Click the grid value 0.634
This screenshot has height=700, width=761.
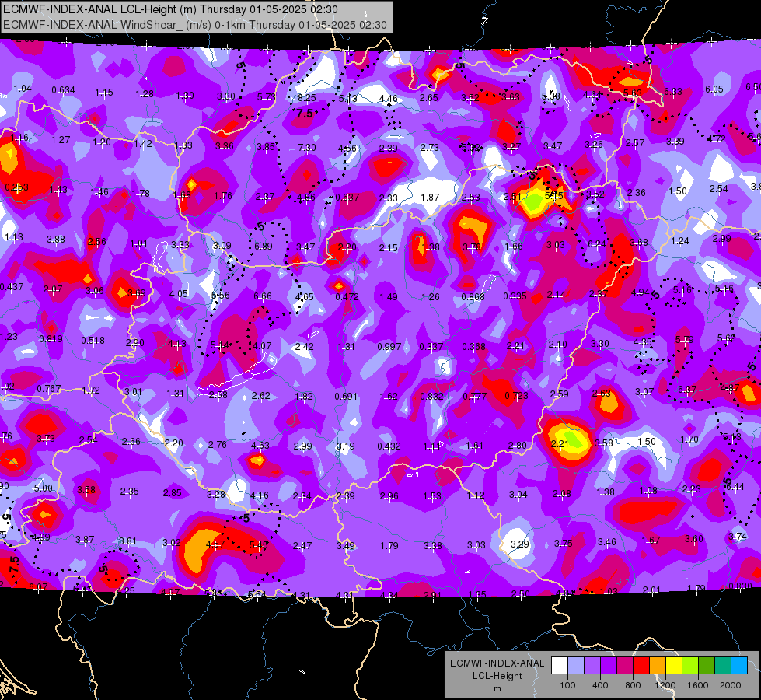(63, 90)
